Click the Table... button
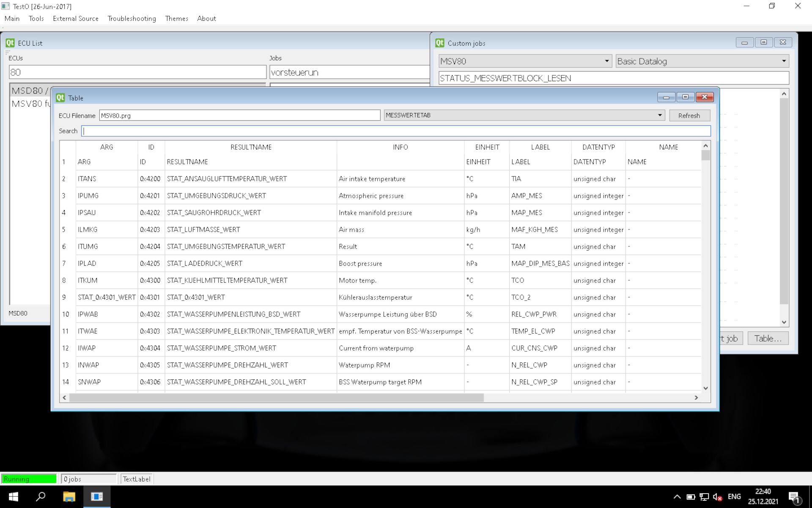The height and width of the screenshot is (508, 812). coord(768,338)
